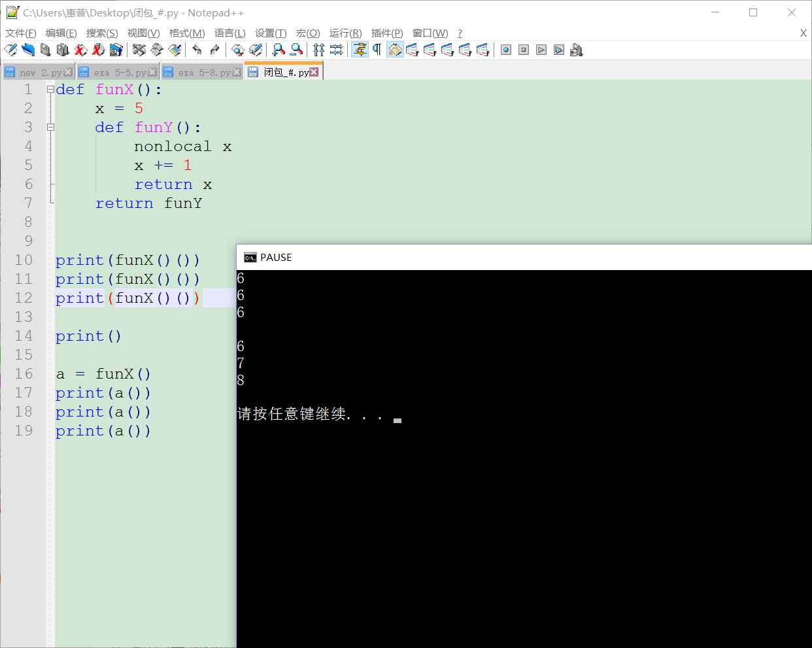
Task: Start macro recording with the record icon
Action: pos(505,50)
